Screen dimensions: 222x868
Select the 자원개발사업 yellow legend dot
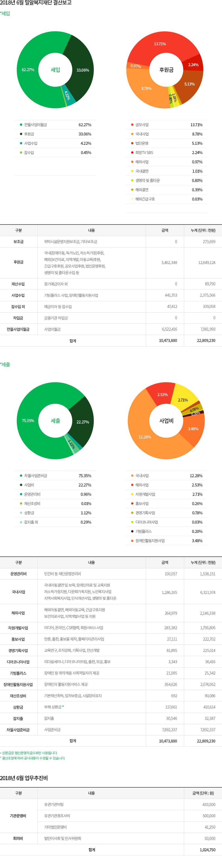click(x=132, y=494)
